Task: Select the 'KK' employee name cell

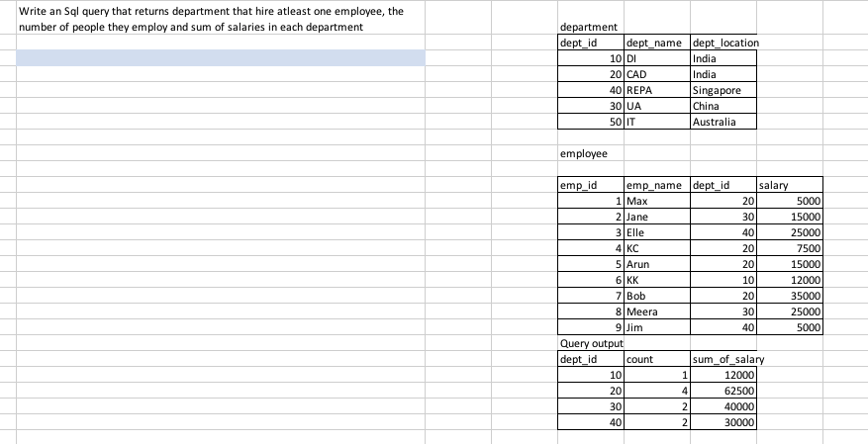Action: pyautogui.click(x=657, y=280)
